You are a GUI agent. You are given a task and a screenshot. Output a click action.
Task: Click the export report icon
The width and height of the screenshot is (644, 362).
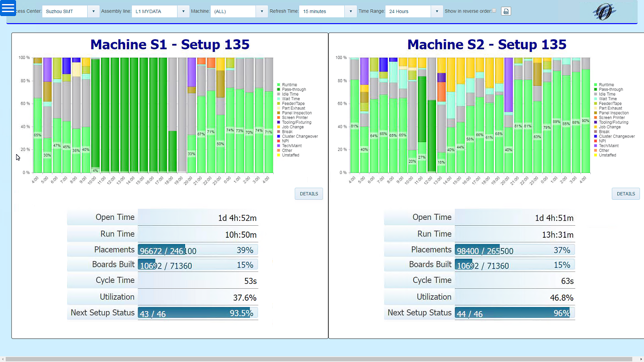tap(506, 12)
